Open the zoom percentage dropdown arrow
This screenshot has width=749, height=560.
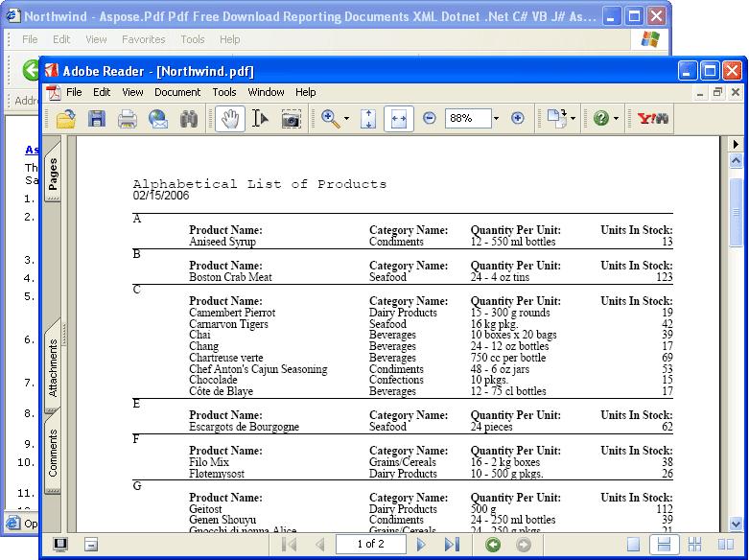click(x=496, y=118)
